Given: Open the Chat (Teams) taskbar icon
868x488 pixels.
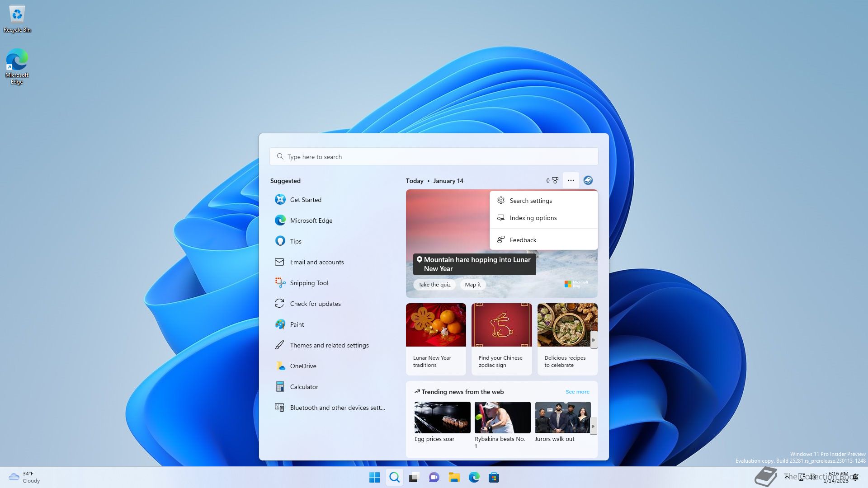Looking at the screenshot, I should [x=434, y=477].
